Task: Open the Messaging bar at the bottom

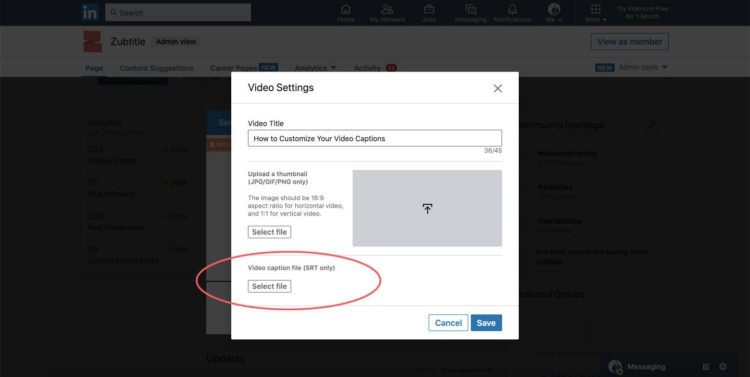Action: [646, 366]
